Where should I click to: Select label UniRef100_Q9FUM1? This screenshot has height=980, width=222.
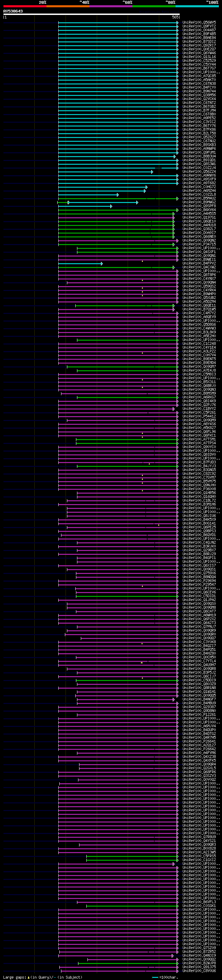[x=199, y=153]
